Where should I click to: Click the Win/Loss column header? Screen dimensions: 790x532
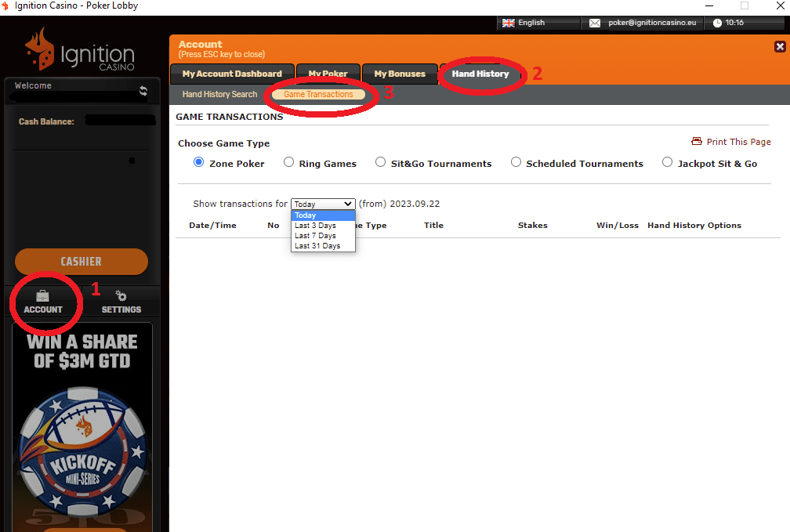pyautogui.click(x=618, y=225)
